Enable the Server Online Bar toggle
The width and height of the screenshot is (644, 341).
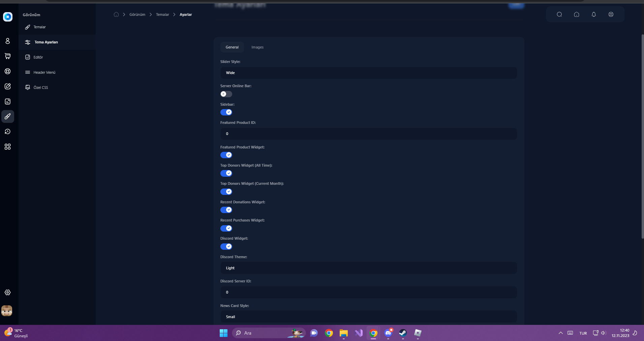226,94
